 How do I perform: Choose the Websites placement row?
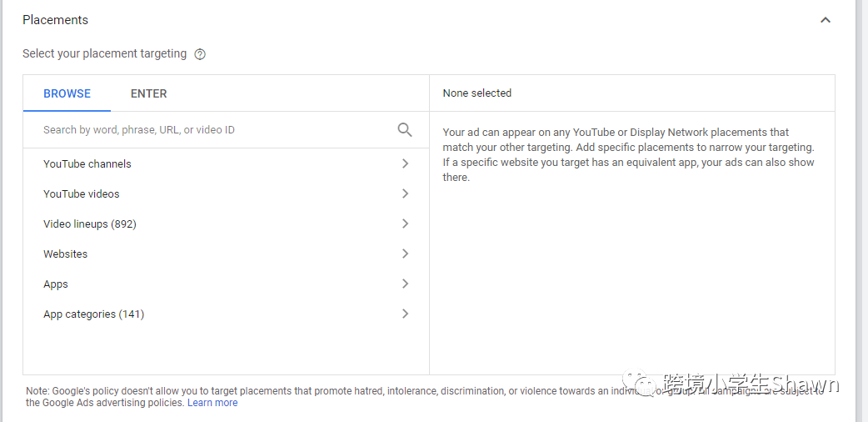[66, 254]
